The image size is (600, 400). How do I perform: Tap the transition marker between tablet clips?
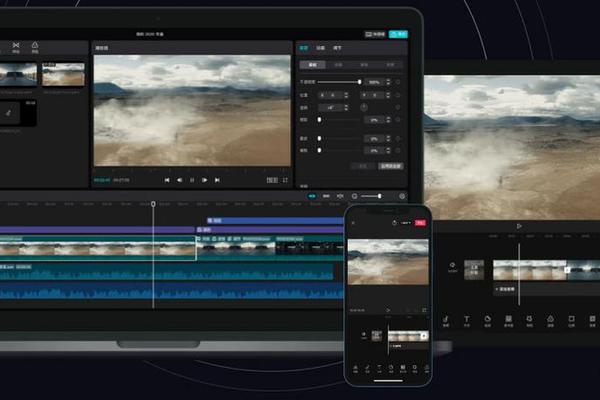(567, 270)
